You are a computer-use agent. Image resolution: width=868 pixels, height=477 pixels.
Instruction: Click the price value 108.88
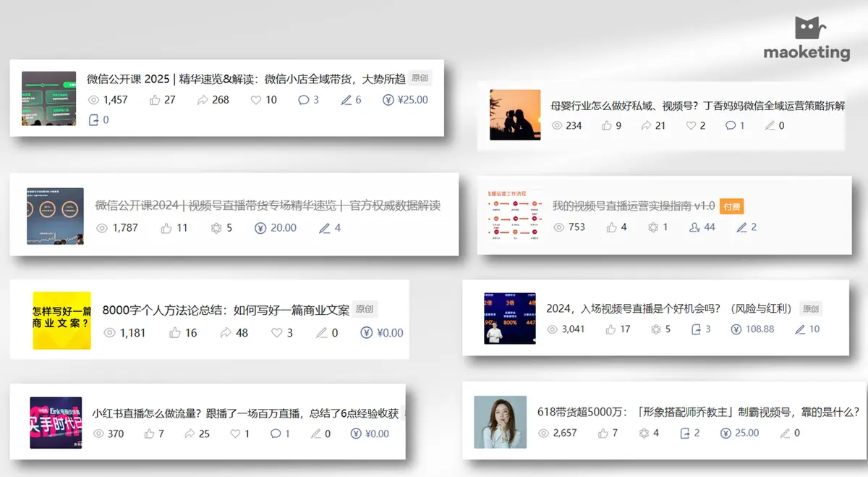click(760, 329)
